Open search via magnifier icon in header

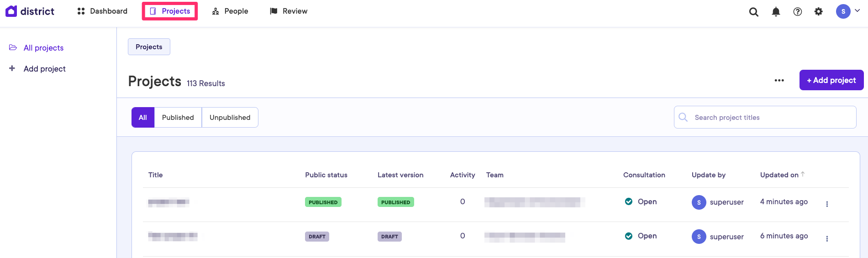pyautogui.click(x=753, y=12)
